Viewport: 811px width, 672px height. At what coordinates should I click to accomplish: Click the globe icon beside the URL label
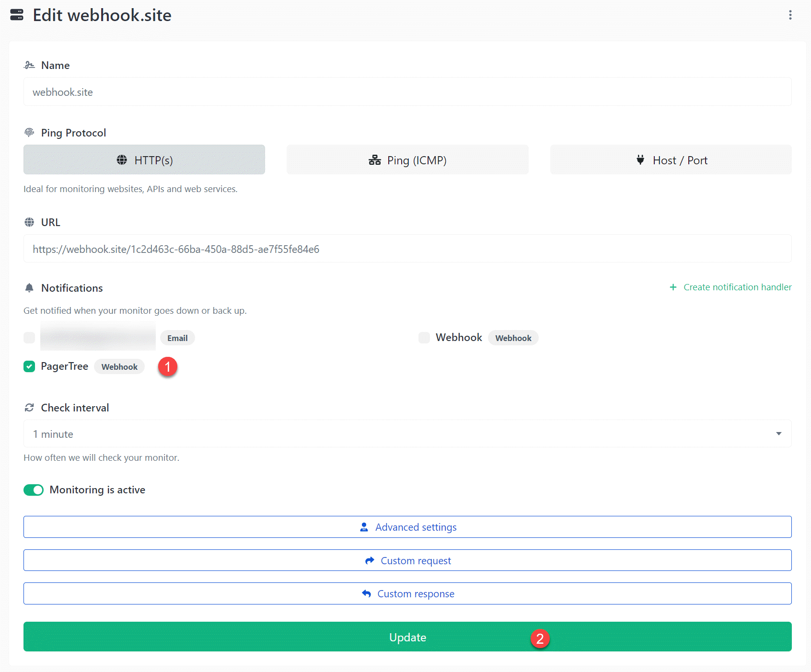click(29, 222)
